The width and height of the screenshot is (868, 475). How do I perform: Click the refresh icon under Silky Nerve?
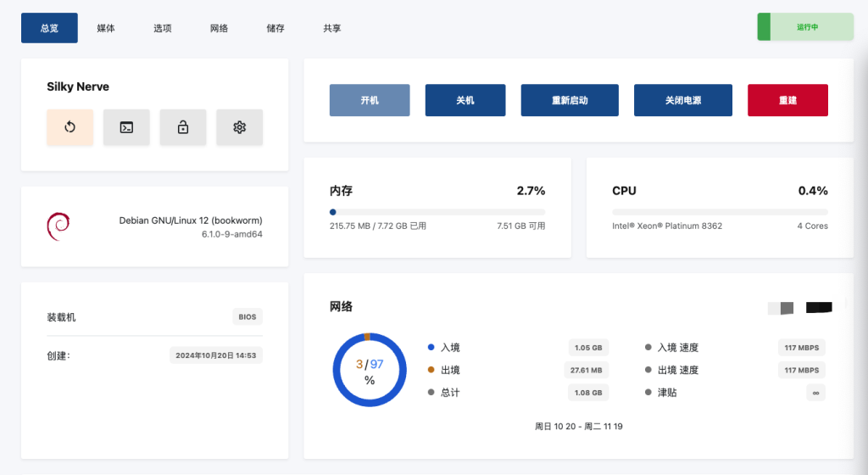point(70,127)
